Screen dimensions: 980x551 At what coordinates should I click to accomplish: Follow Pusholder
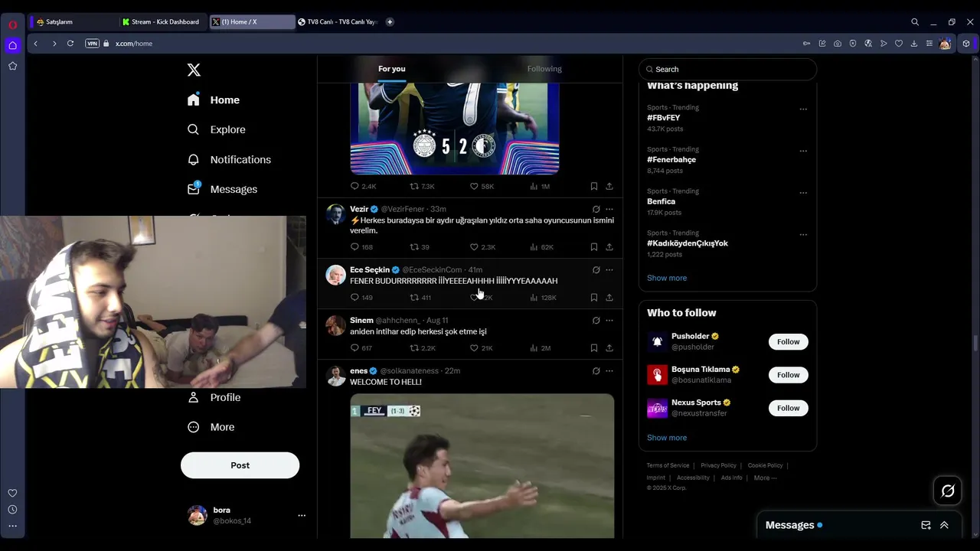pyautogui.click(x=788, y=342)
